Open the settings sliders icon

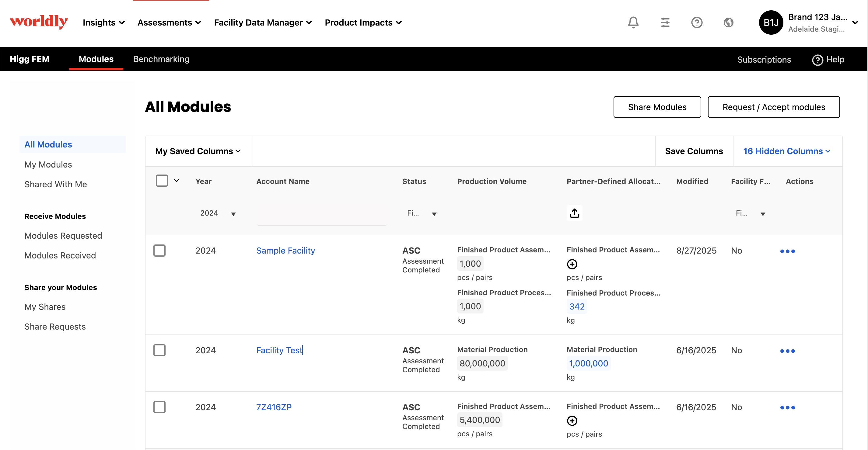pos(665,22)
